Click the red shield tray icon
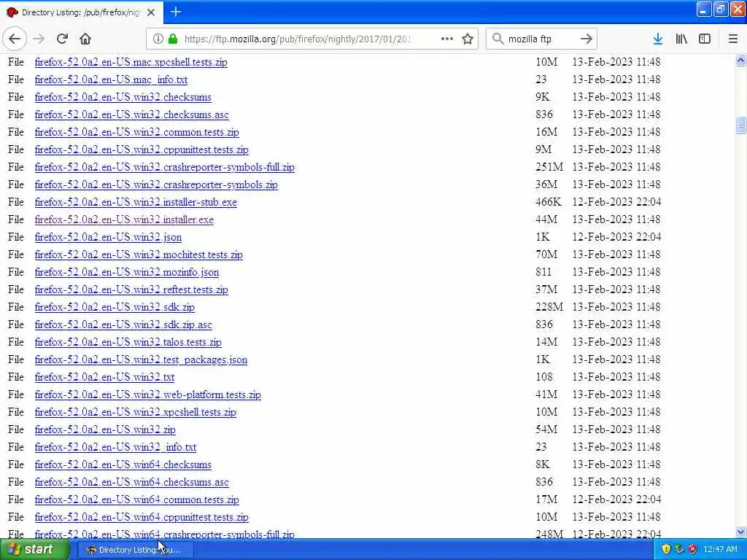 (693, 550)
